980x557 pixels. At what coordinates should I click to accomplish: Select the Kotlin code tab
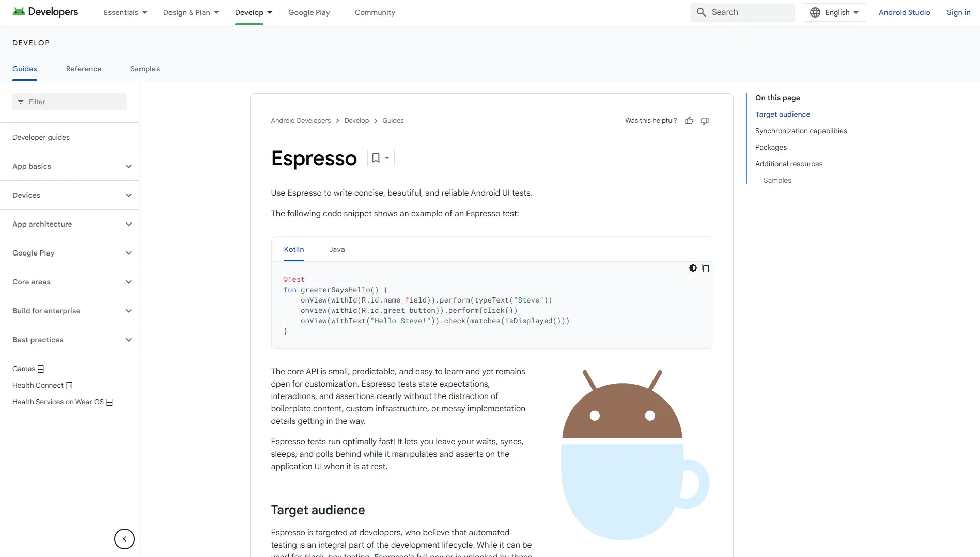pyautogui.click(x=294, y=249)
